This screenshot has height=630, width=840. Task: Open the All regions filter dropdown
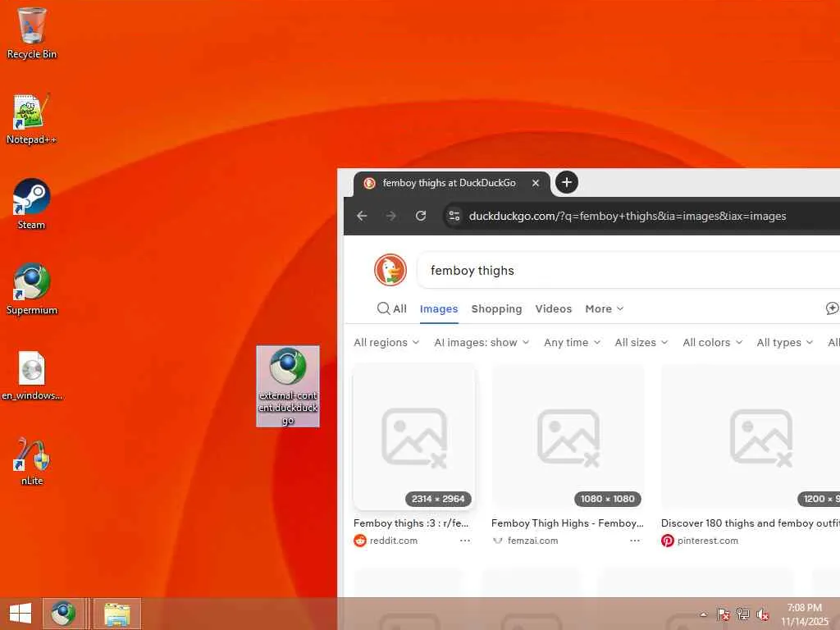[386, 342]
